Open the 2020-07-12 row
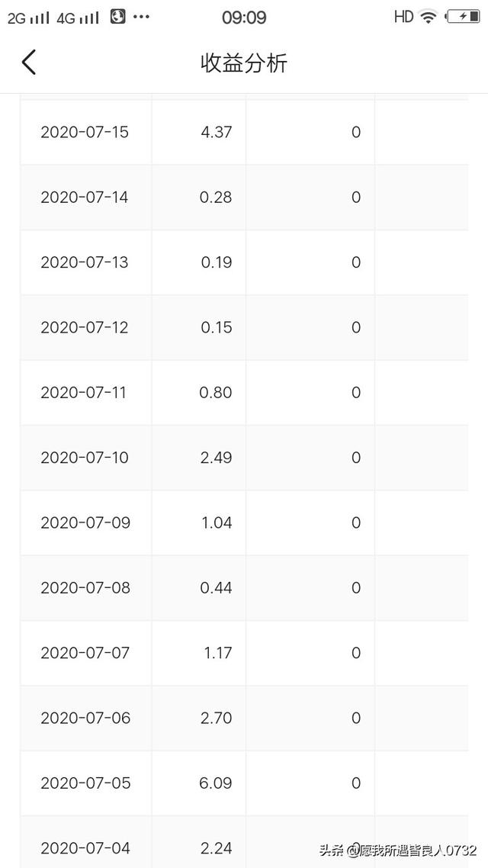 245,327
